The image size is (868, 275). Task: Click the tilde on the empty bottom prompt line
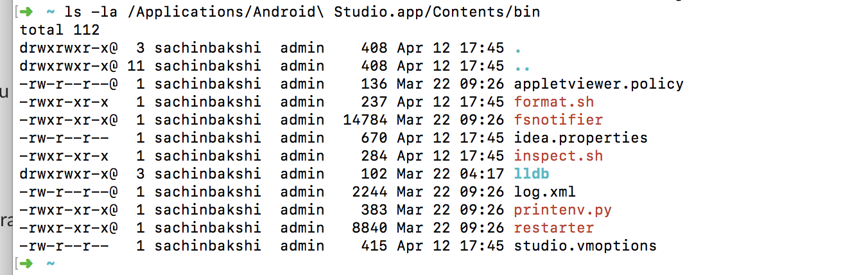pos(50,263)
